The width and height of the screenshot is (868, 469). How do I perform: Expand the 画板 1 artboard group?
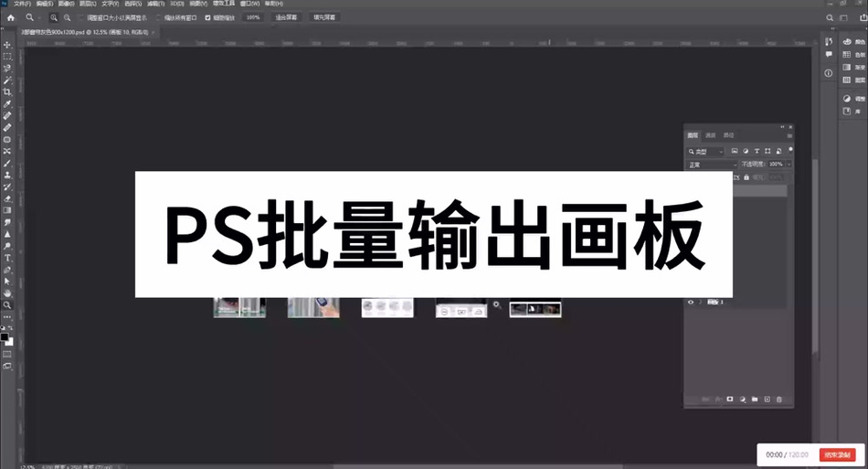click(x=700, y=303)
